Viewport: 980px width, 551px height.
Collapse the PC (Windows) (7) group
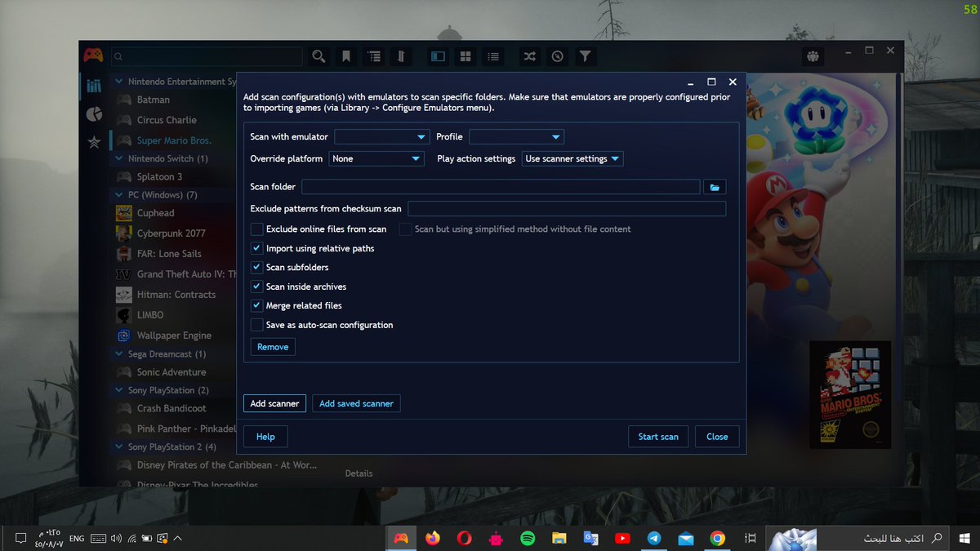point(119,195)
